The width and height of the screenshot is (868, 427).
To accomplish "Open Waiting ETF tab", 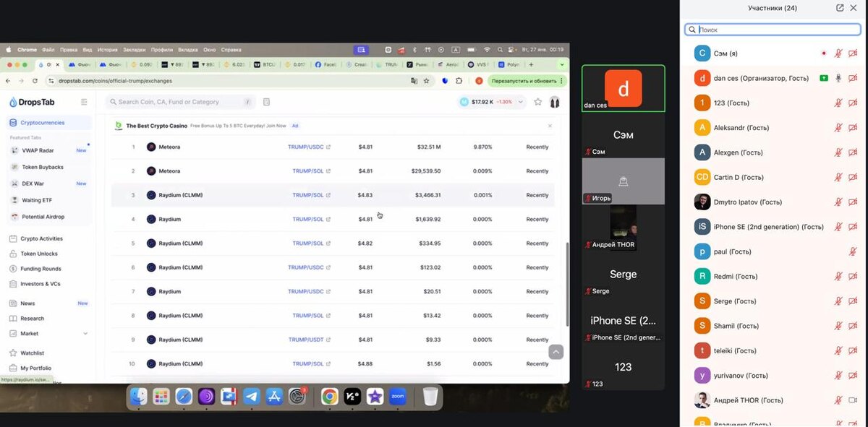I will tap(49, 200).
